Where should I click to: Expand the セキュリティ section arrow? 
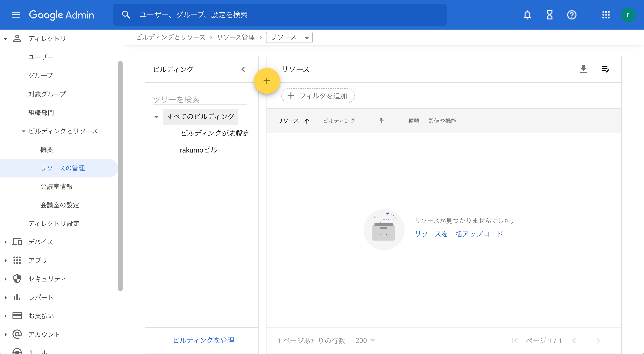pos(6,279)
